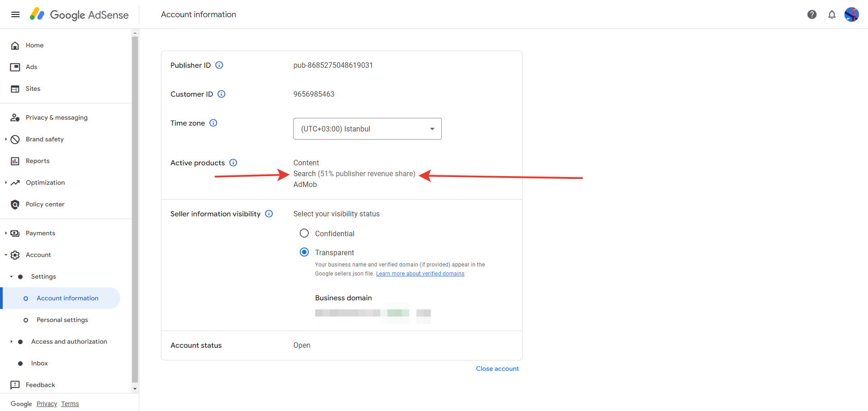Show Publisher ID info tooltip icon
Screen dimensions: 868x411
click(219, 65)
